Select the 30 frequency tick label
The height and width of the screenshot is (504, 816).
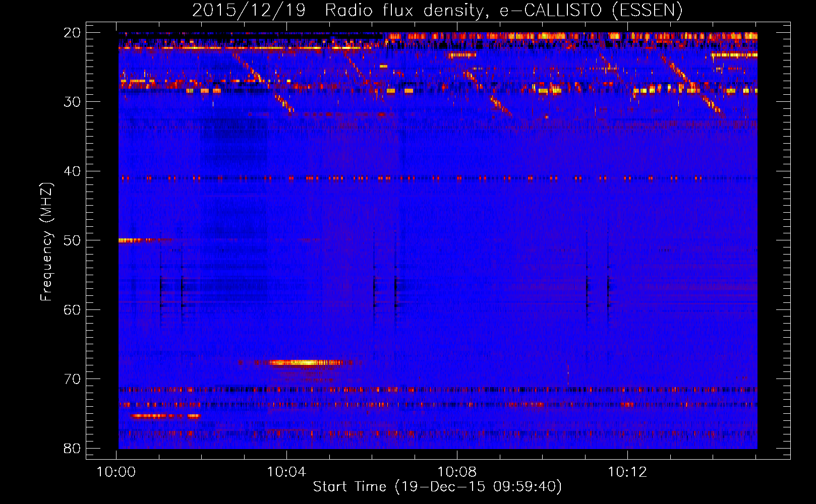click(x=72, y=102)
